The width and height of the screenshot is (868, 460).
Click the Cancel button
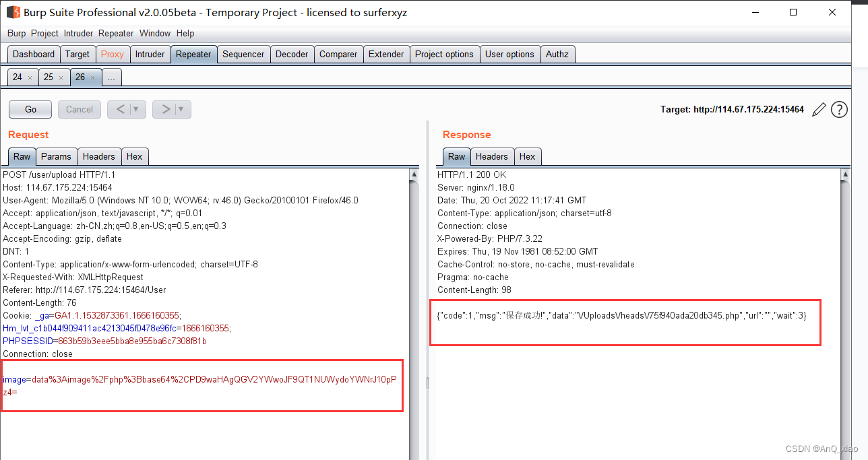[80, 109]
